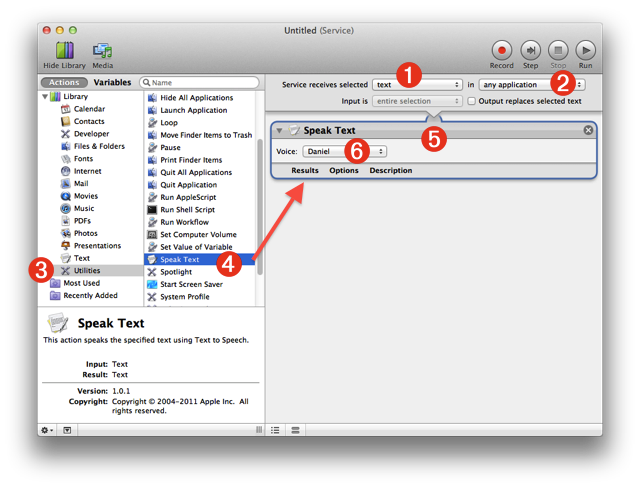
Task: Show the Results tab of Speak Text
Action: click(305, 171)
